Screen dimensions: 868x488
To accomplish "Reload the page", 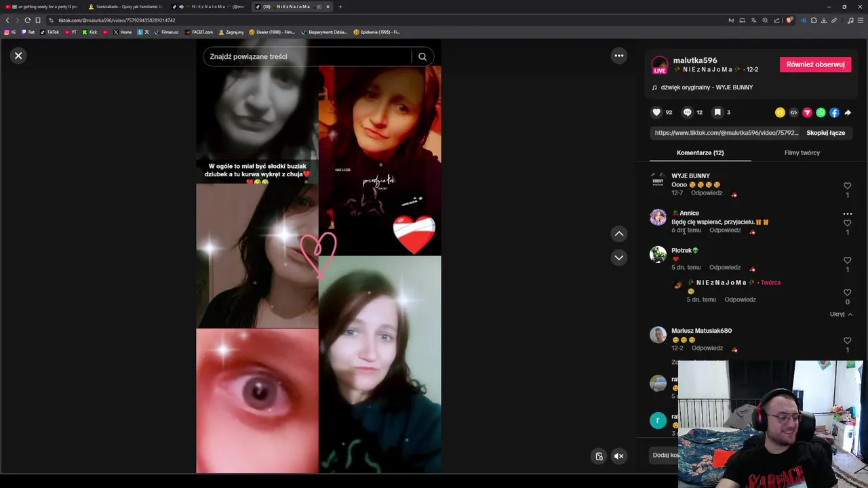I will 27,20.
